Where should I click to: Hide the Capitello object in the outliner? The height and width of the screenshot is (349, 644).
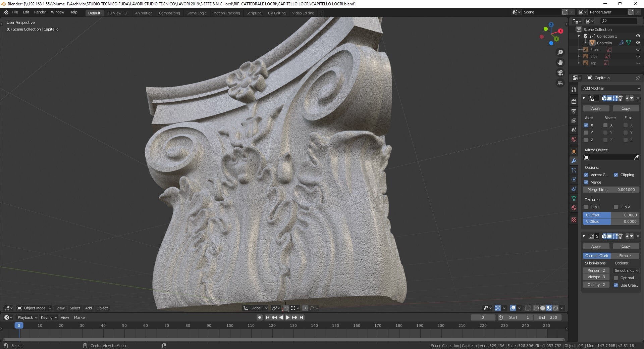(x=638, y=43)
